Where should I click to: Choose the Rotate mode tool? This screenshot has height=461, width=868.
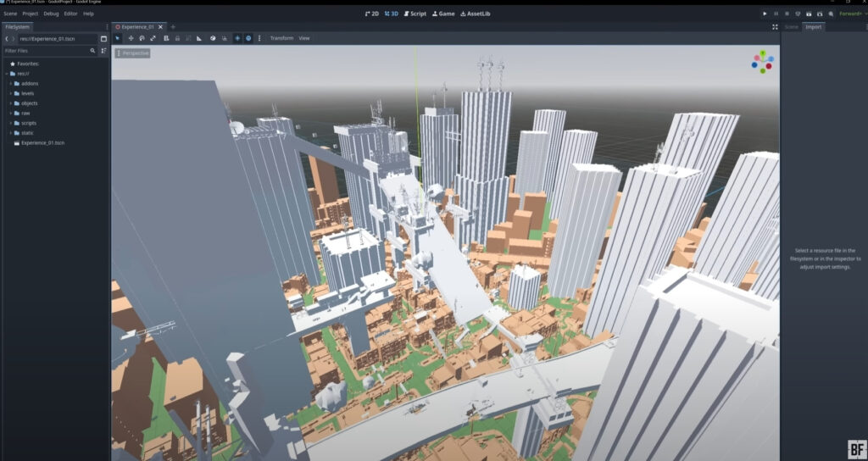coord(141,38)
